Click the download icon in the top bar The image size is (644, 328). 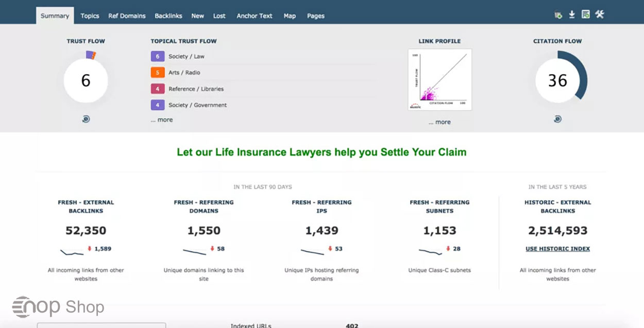coord(572,15)
